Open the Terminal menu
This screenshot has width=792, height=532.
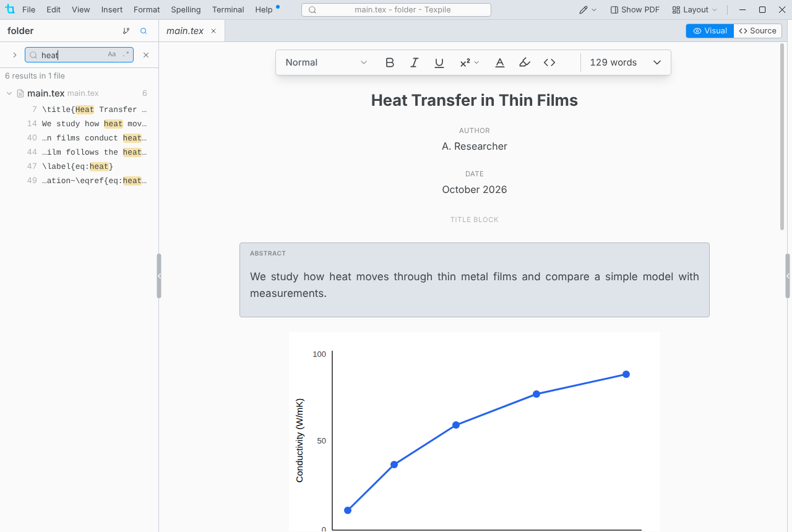pyautogui.click(x=228, y=10)
